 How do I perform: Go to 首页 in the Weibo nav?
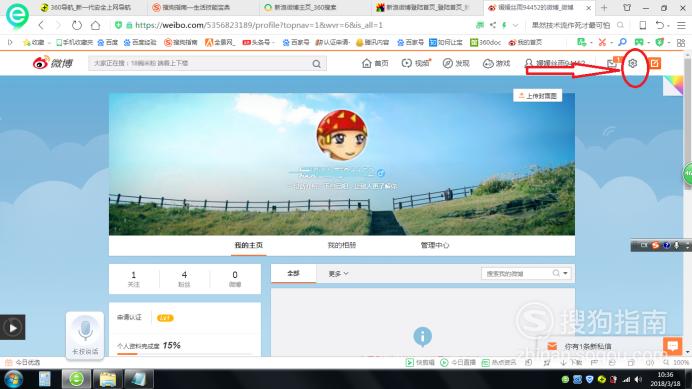375,64
